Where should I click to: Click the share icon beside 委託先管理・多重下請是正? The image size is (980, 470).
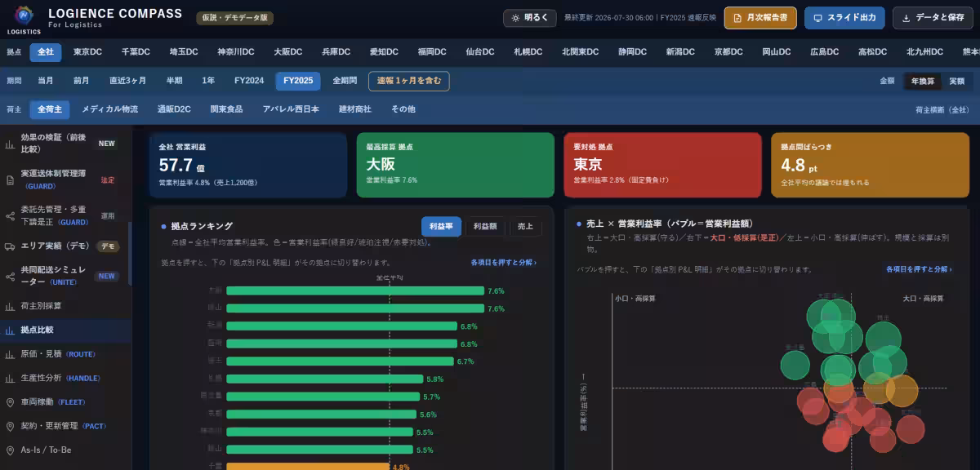tap(10, 216)
